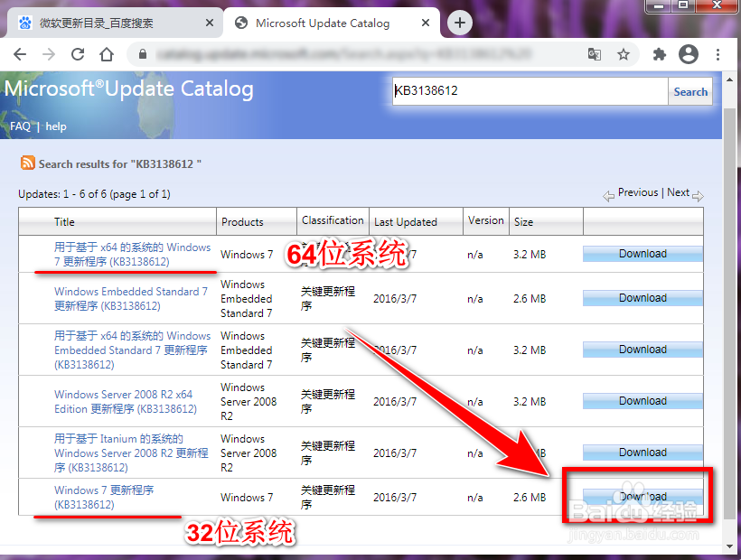
Task: Download the Windows Embedded Standard 7 更新程序
Action: (642, 297)
